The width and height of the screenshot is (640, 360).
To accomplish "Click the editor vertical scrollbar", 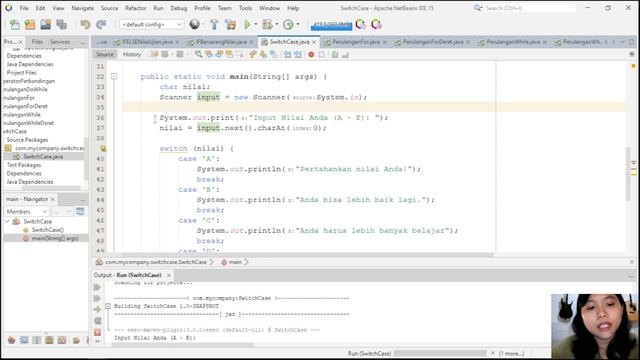I will point(628,174).
